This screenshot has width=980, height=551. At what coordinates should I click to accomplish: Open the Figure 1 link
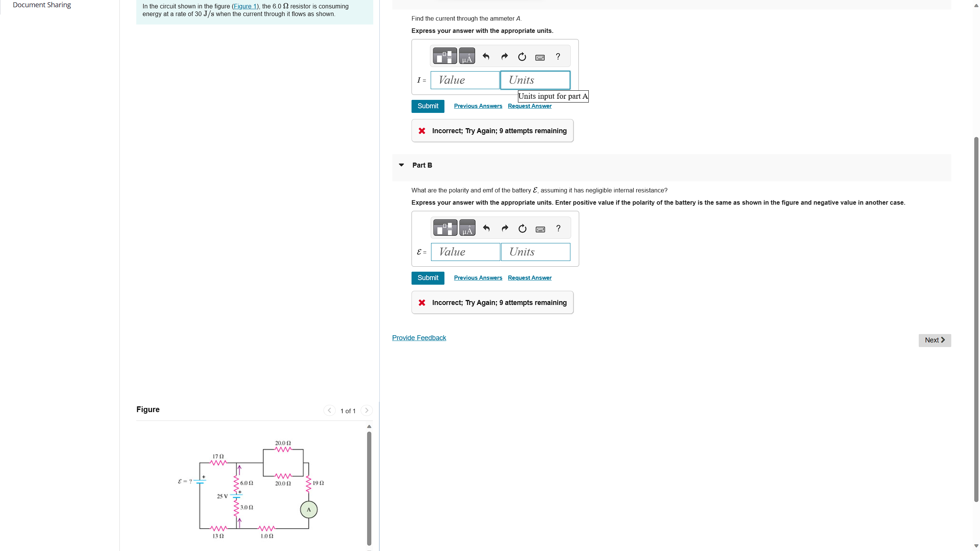pyautogui.click(x=245, y=6)
